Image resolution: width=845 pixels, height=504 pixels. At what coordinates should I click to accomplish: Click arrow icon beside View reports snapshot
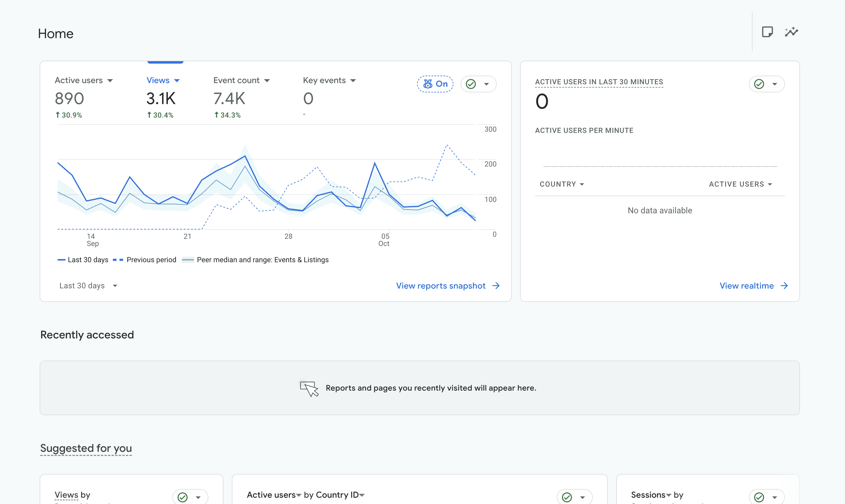pos(496,286)
